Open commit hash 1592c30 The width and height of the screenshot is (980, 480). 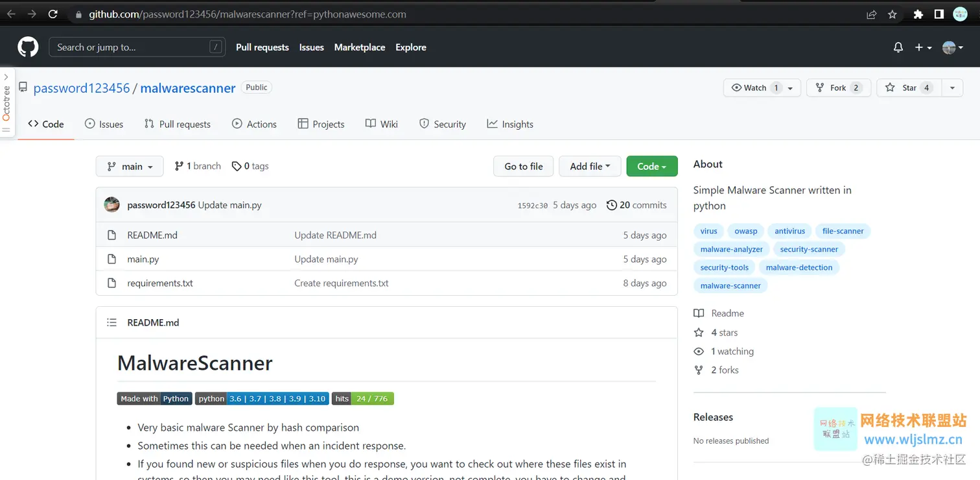pos(533,206)
